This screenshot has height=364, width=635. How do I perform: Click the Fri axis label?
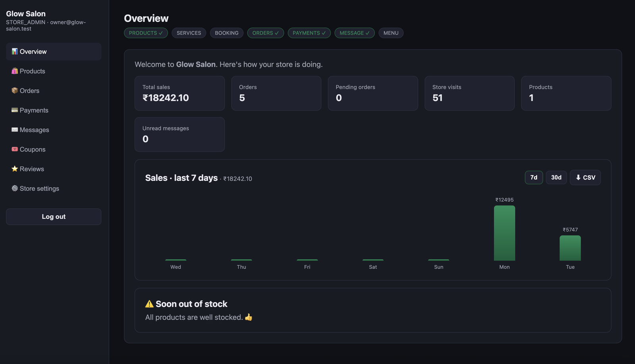(307, 267)
